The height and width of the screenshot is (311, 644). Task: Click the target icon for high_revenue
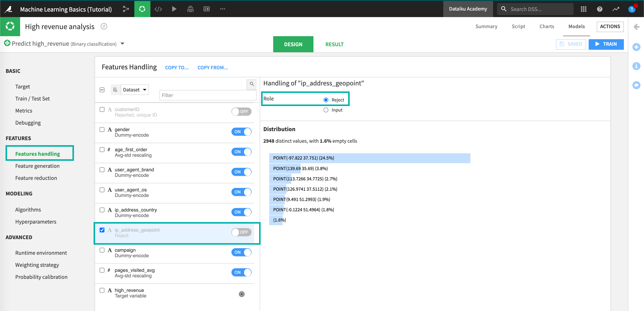pyautogui.click(x=242, y=294)
